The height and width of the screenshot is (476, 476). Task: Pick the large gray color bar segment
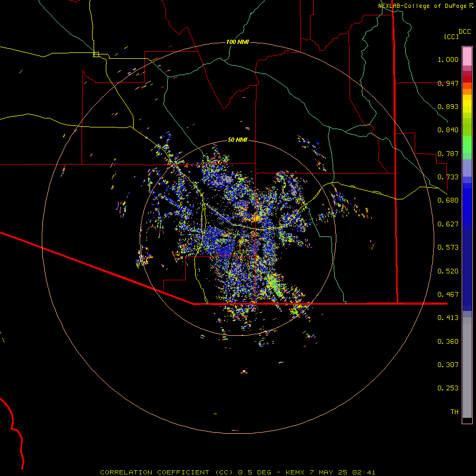pyautogui.click(x=467, y=368)
